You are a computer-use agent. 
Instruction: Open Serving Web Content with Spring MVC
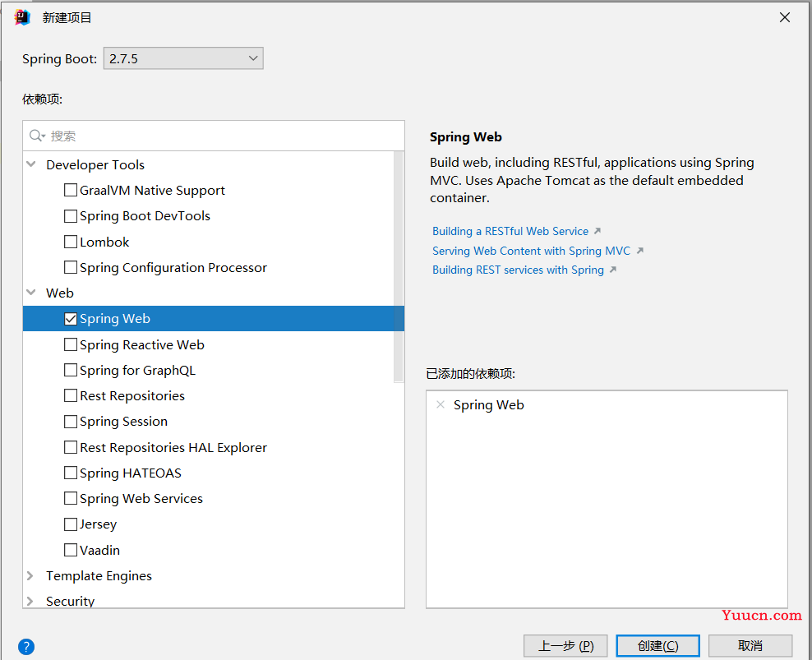(531, 251)
